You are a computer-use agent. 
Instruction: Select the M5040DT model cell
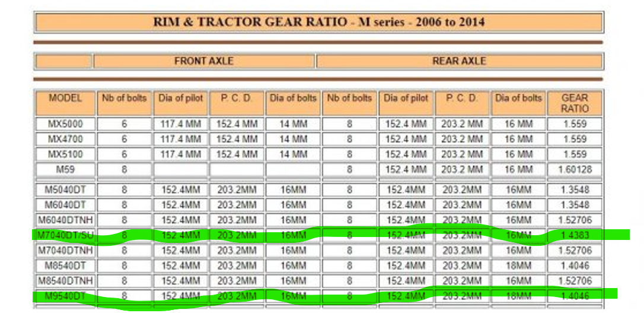point(65,190)
